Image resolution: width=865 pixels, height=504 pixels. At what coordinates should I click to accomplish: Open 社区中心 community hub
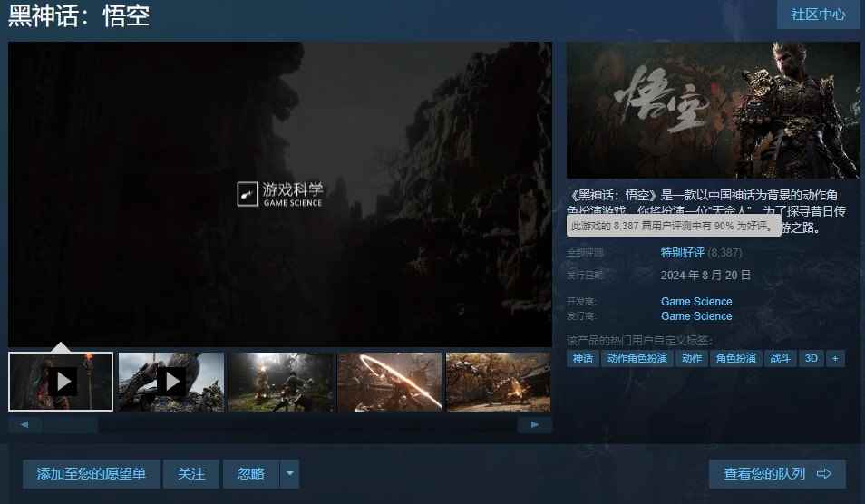pos(818,15)
